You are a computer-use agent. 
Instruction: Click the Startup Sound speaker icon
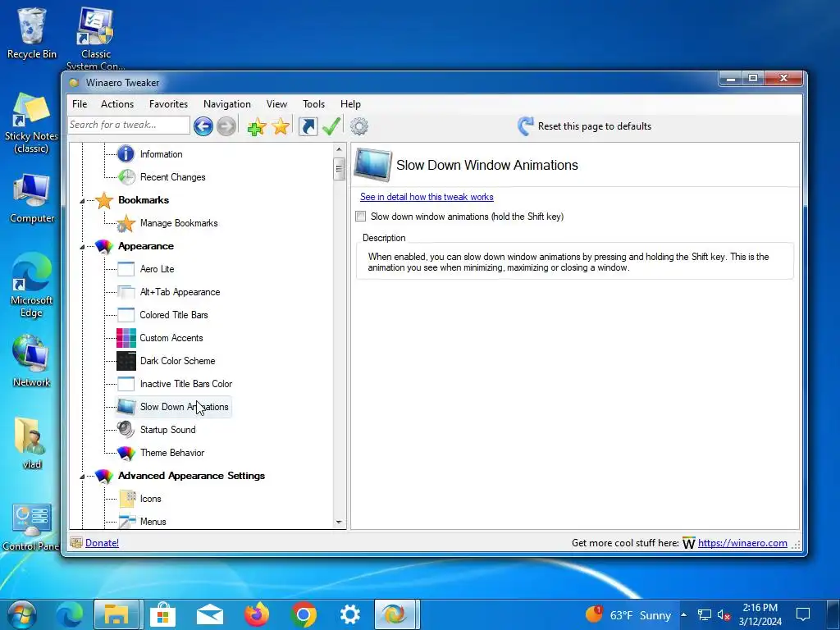(x=126, y=430)
